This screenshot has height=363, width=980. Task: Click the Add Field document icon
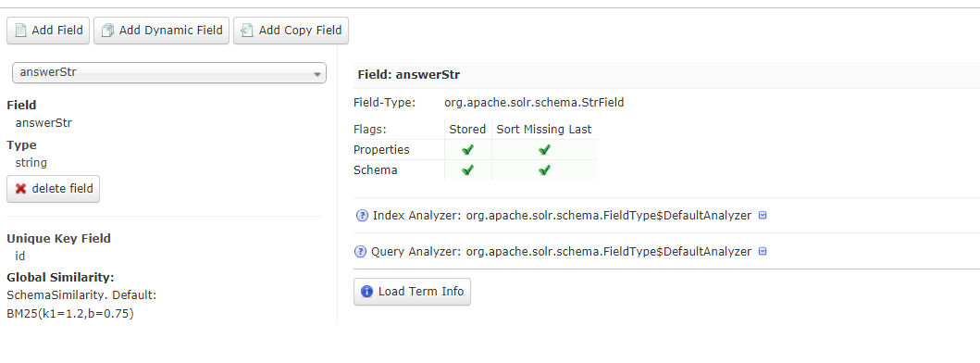20,30
